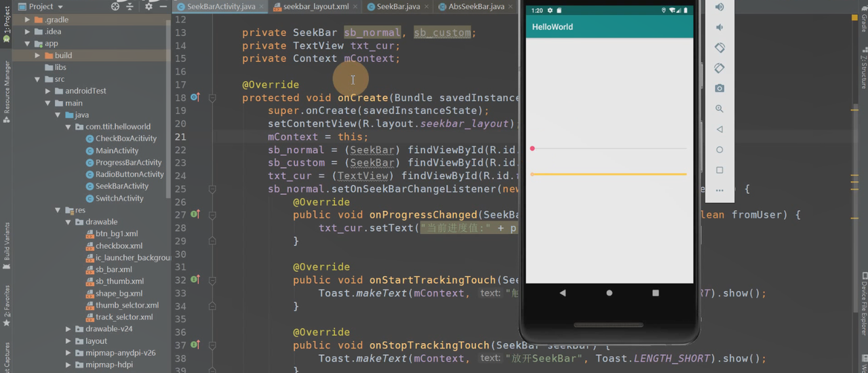Image resolution: width=868 pixels, height=373 pixels.
Task: Click emulator volume up icon
Action: (x=719, y=7)
